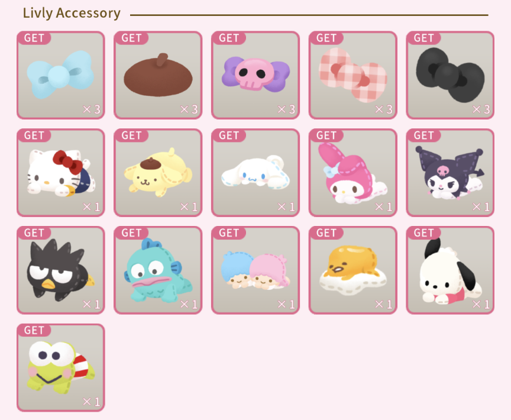
Task: Select the Keroppi frog plush
Action: (x=60, y=367)
